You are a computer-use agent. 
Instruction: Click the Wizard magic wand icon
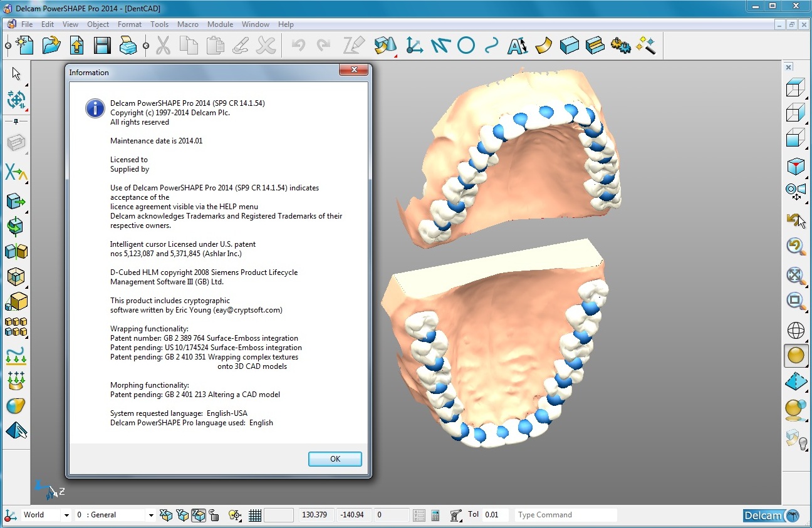tap(646, 45)
